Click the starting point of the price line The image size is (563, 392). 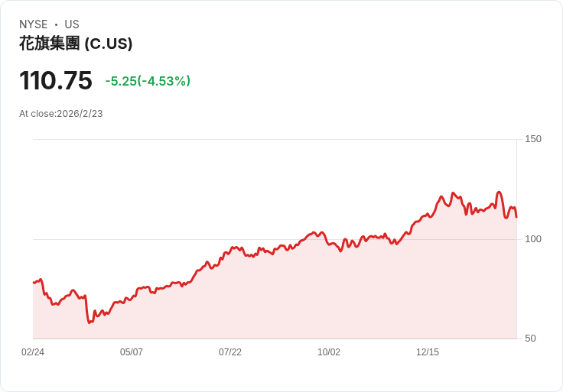34,283
